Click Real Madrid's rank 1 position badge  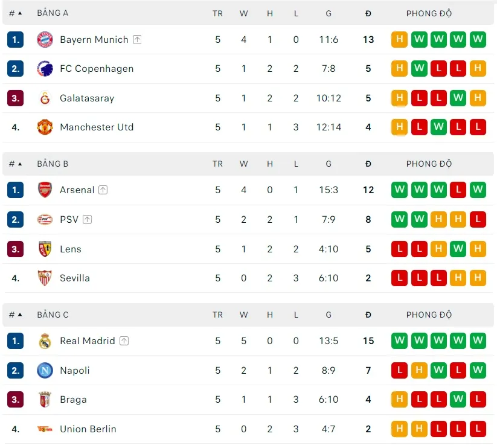[16, 341]
